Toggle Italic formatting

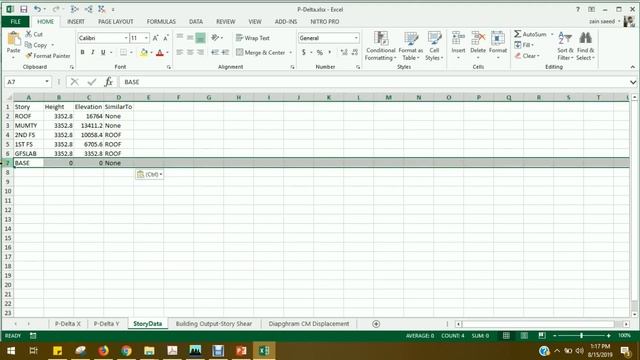93,52
